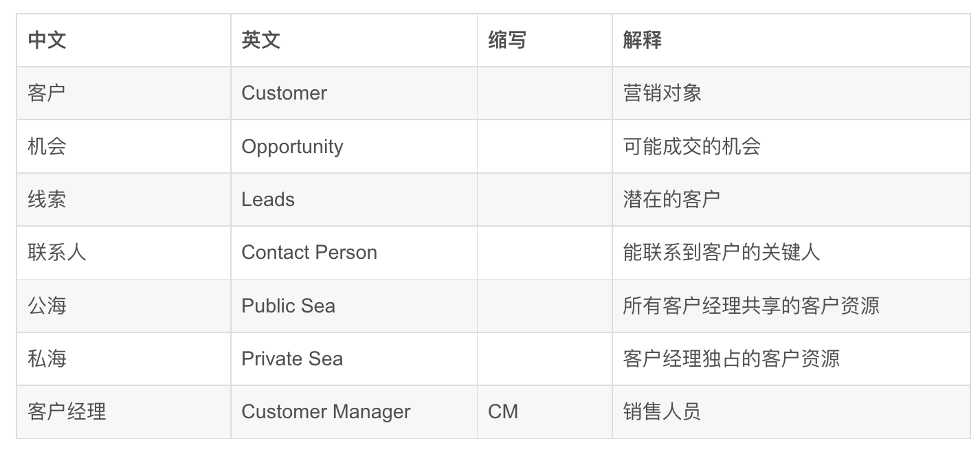Select the 客户 cell
The image size is (980, 467).
tap(124, 93)
